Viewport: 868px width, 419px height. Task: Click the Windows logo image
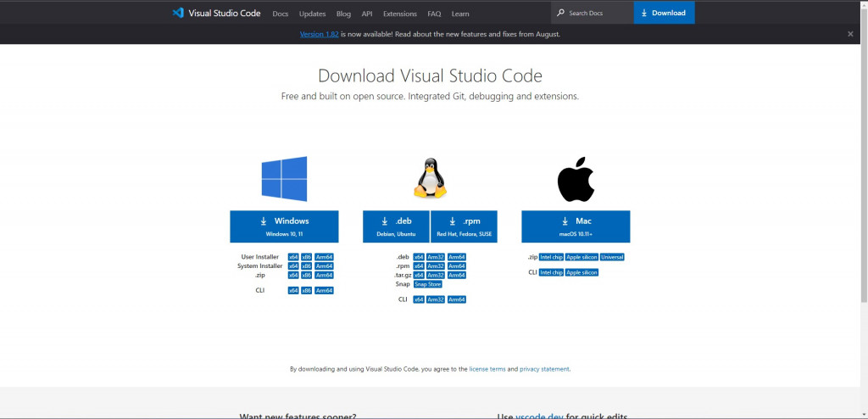click(x=284, y=178)
